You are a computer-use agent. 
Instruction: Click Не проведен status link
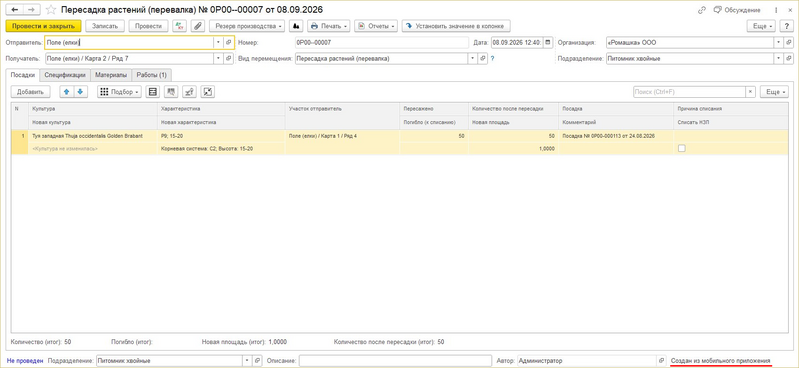(25, 360)
